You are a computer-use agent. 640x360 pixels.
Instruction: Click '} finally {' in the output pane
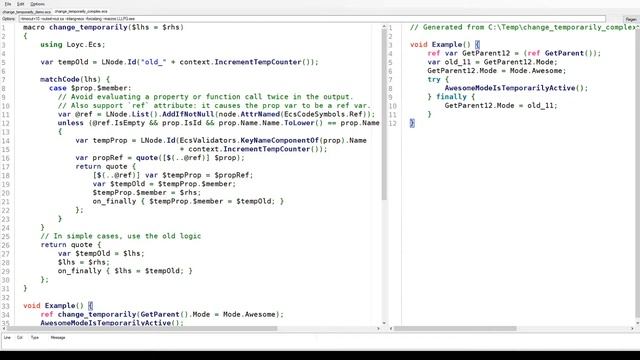(451, 97)
